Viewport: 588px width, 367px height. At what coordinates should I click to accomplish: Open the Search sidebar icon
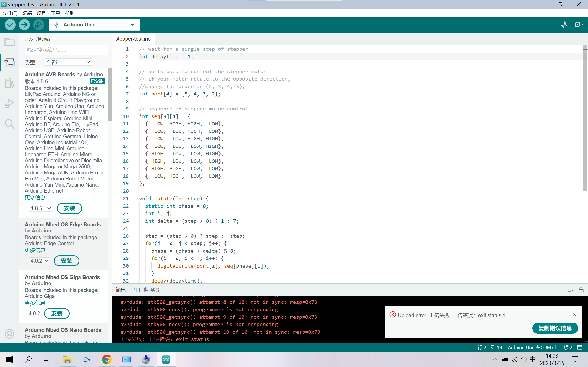coord(9,124)
